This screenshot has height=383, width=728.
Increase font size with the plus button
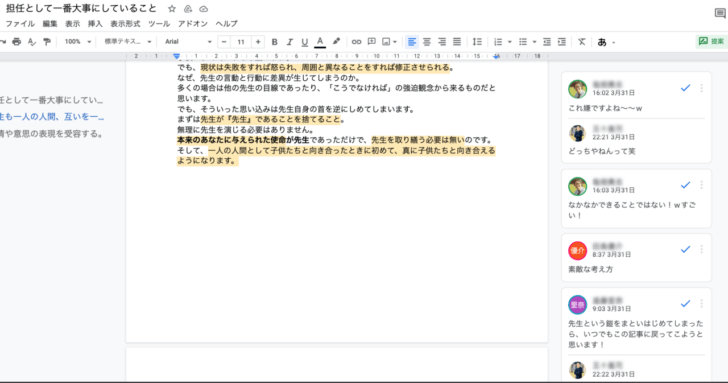(258, 42)
